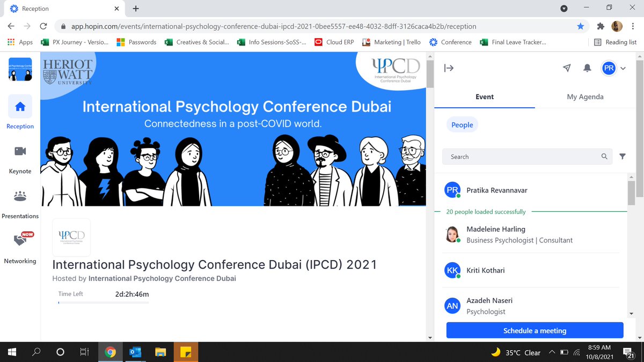Open the Keynote video camera icon

point(20,151)
